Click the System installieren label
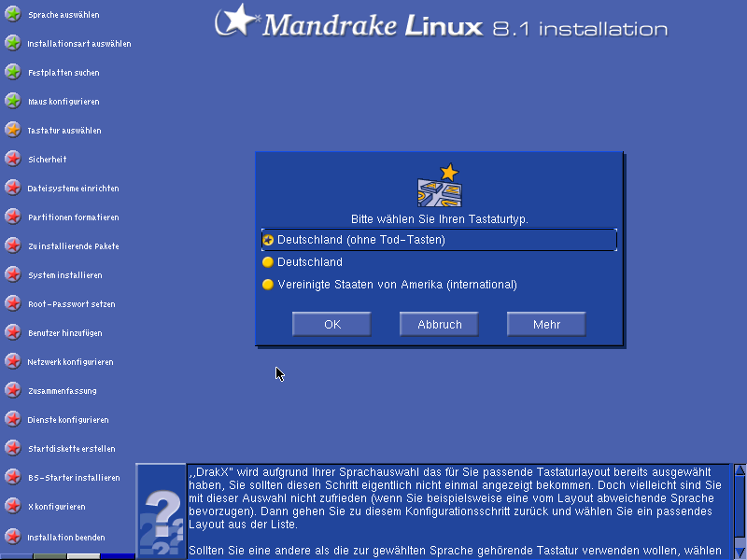This screenshot has width=747, height=560. click(64, 275)
